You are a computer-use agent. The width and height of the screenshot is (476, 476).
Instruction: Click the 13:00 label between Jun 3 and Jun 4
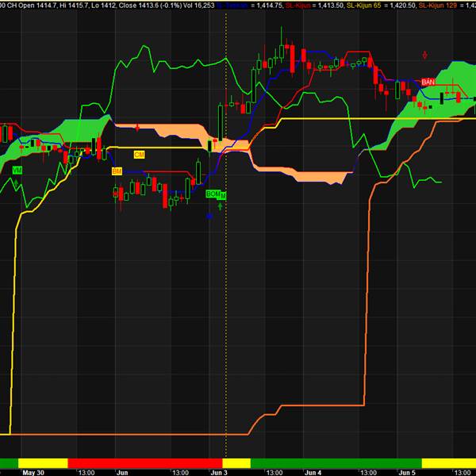(274, 473)
